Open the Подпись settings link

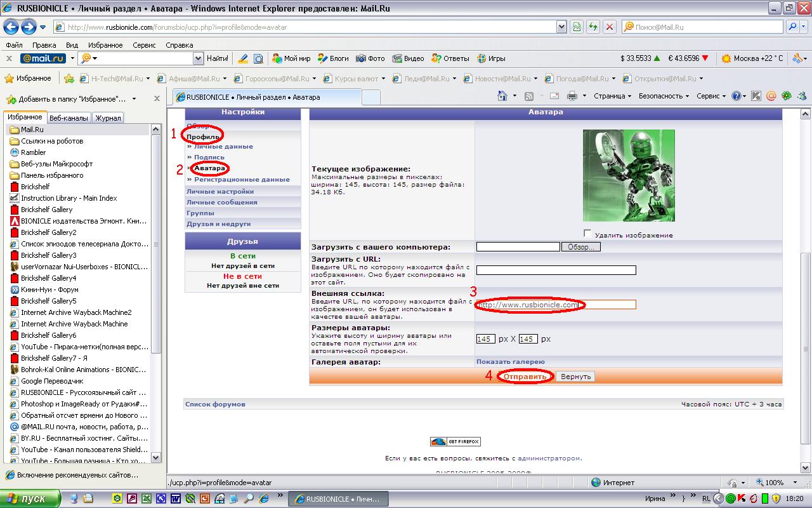209,157
